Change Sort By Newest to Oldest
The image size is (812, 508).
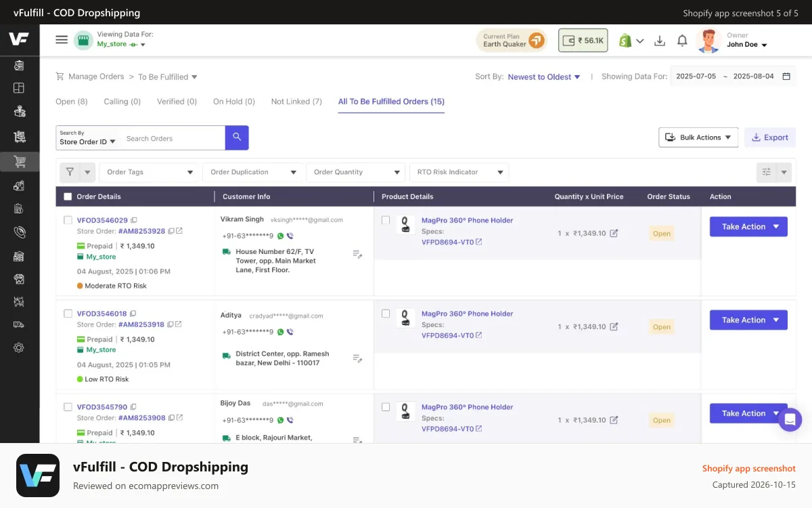click(544, 77)
